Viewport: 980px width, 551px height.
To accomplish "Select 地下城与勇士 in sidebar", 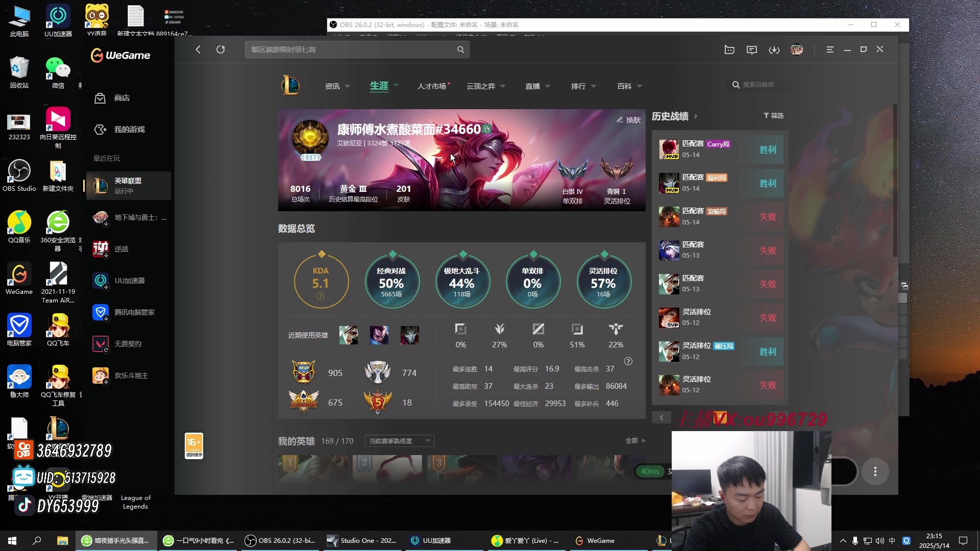I will click(128, 218).
